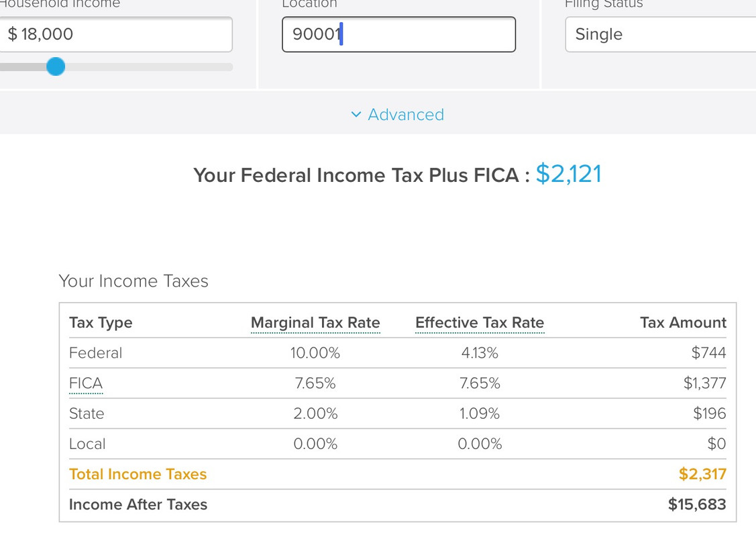
Task: Click the Tax Amount column header
Action: point(683,323)
